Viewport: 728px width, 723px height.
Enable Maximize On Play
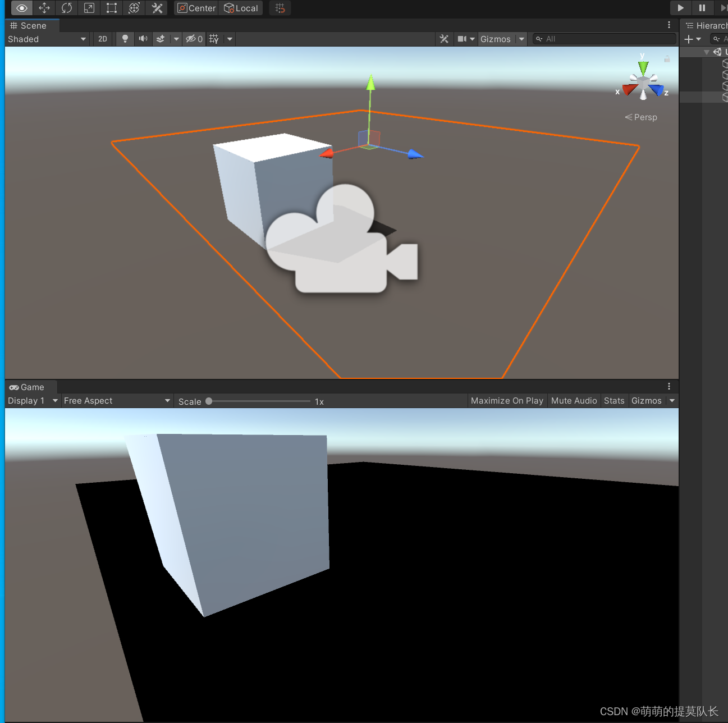click(x=506, y=400)
